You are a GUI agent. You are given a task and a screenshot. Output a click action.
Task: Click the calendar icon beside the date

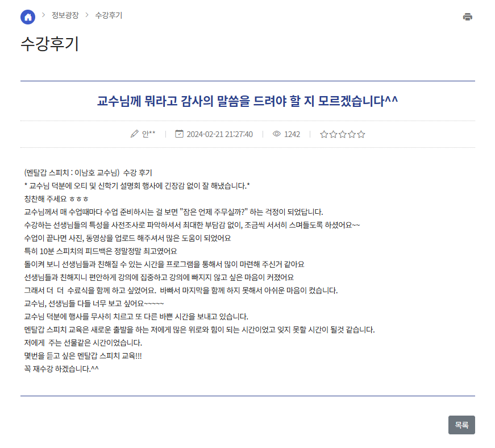click(x=179, y=134)
